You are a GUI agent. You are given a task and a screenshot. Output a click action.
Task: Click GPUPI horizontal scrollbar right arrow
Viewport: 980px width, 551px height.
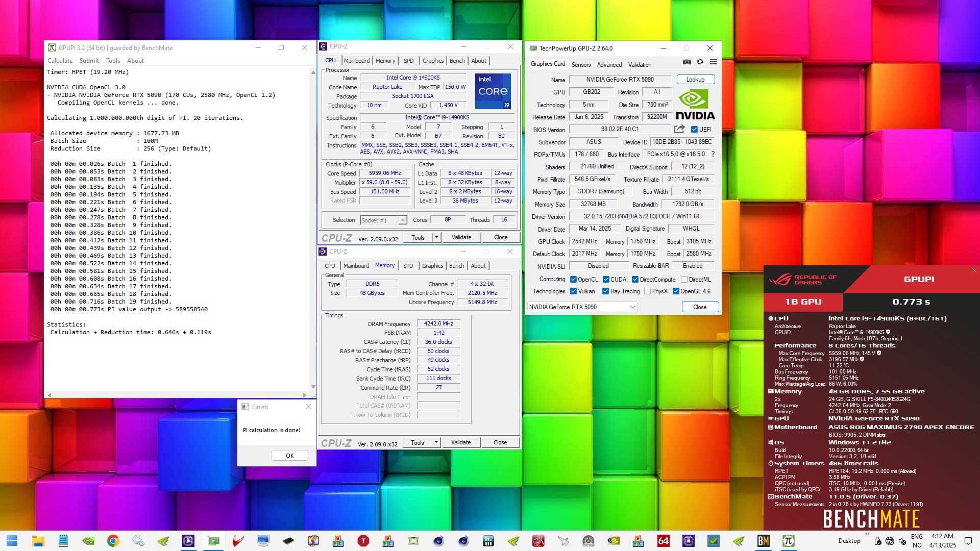(305, 395)
